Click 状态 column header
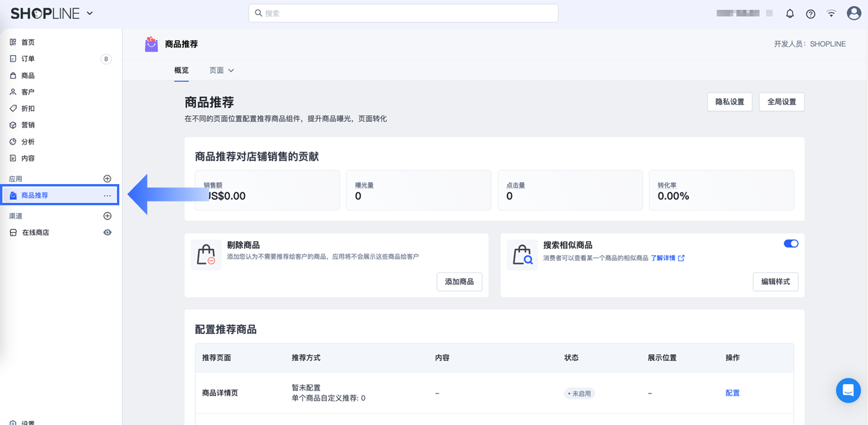The image size is (868, 425). 571,358
